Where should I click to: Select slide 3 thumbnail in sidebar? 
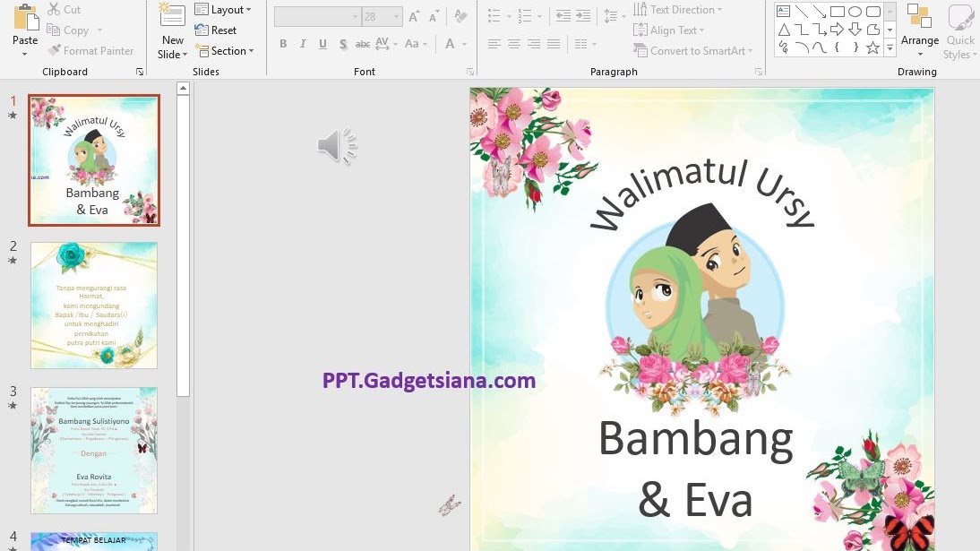(x=93, y=451)
